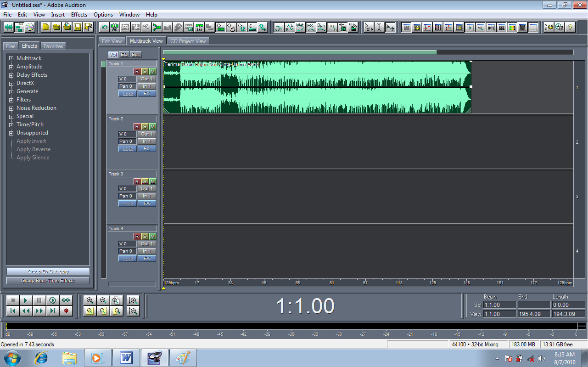
Task: Expand the Noise Reduction category
Action: coord(11,108)
